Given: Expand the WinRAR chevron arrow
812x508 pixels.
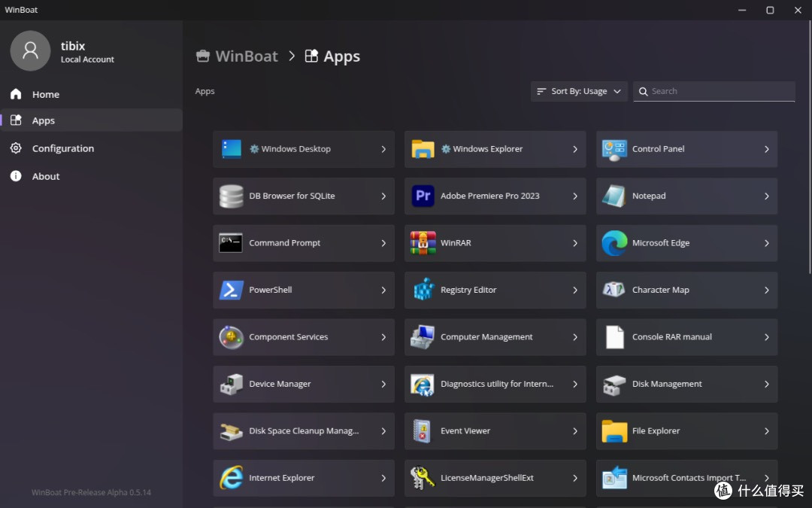Looking at the screenshot, I should point(575,243).
